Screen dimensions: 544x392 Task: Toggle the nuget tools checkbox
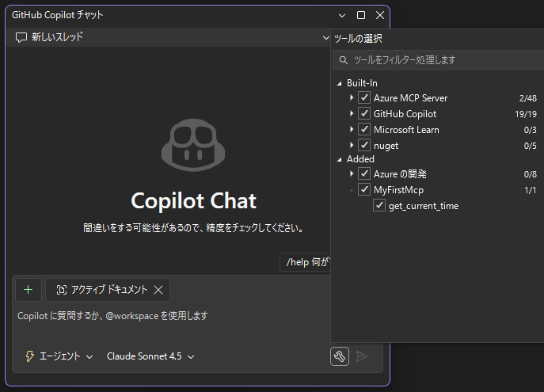coord(364,145)
